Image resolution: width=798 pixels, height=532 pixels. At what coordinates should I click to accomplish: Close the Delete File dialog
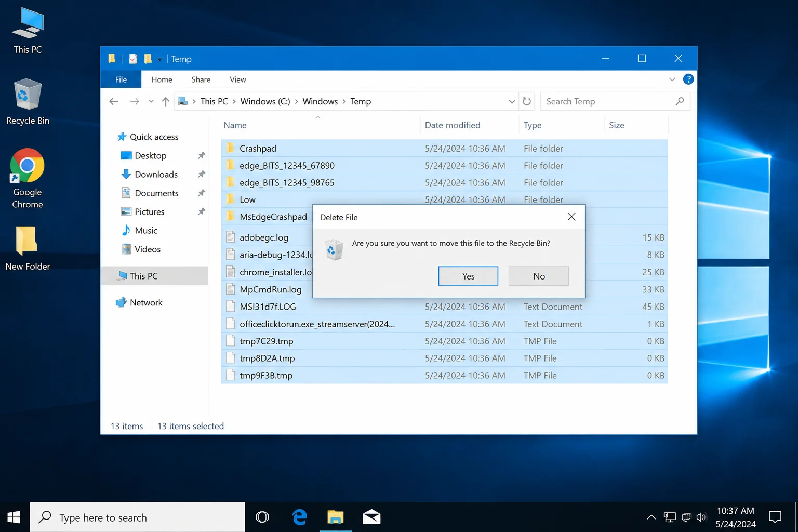pyautogui.click(x=571, y=217)
